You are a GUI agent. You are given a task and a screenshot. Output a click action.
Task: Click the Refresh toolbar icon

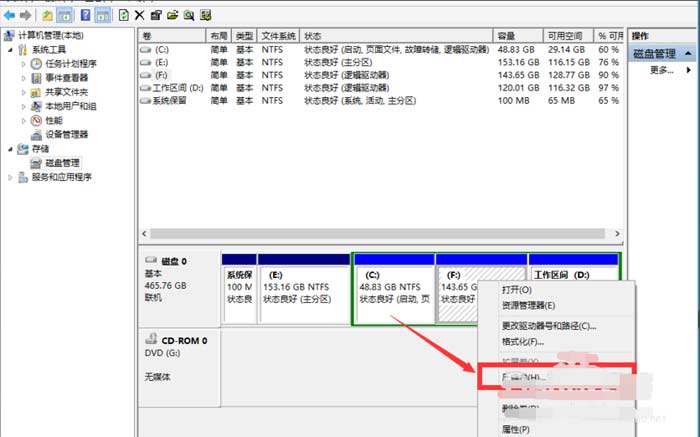click(124, 16)
